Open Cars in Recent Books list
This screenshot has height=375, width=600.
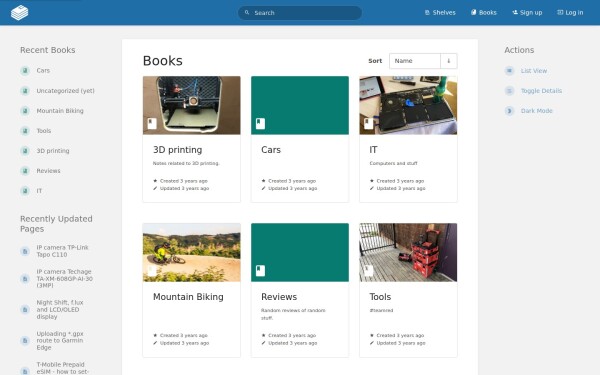coord(43,70)
